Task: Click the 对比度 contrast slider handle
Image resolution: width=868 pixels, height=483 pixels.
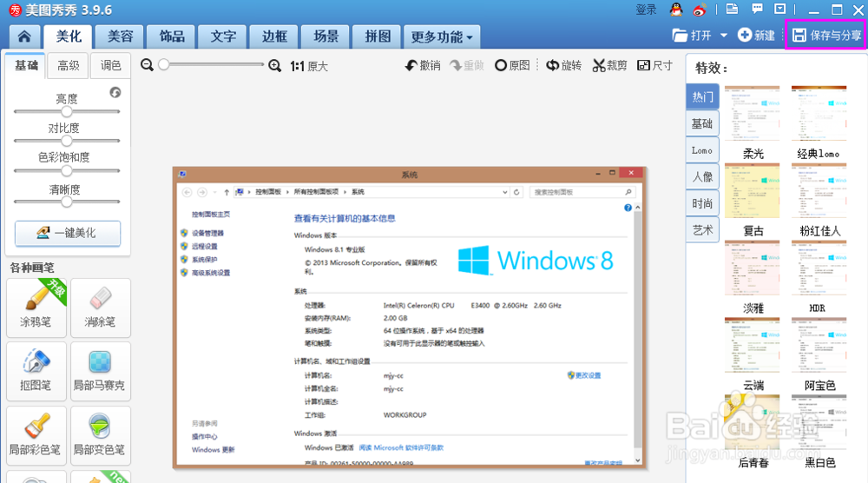Action: tap(67, 141)
